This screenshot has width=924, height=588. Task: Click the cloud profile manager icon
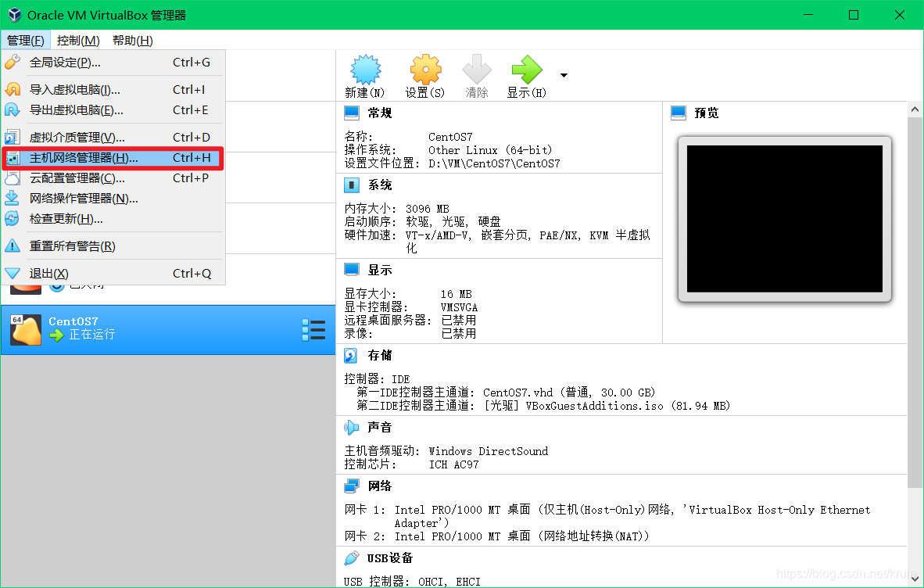click(13, 178)
